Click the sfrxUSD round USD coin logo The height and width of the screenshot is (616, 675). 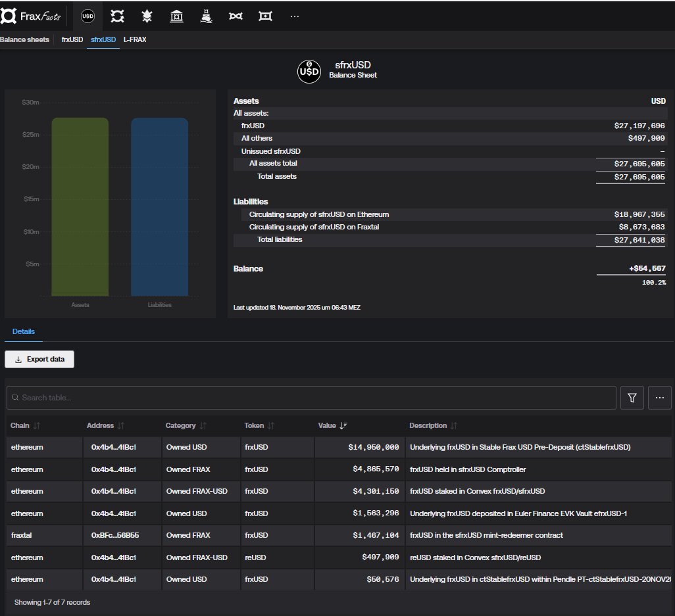[x=309, y=72]
